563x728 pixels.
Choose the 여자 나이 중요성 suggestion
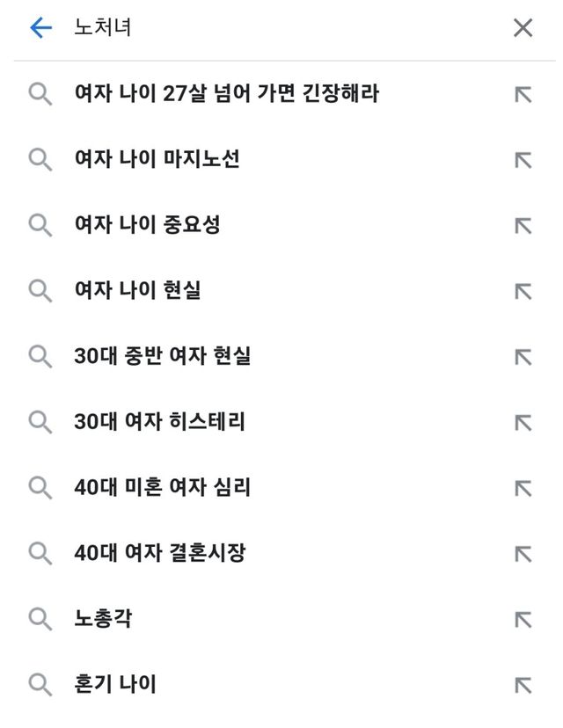coord(148,225)
